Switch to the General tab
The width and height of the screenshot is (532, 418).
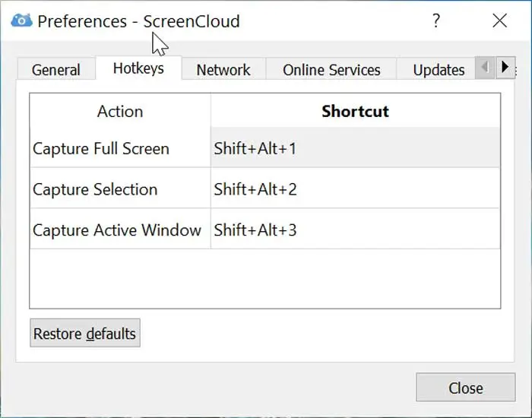pos(56,70)
